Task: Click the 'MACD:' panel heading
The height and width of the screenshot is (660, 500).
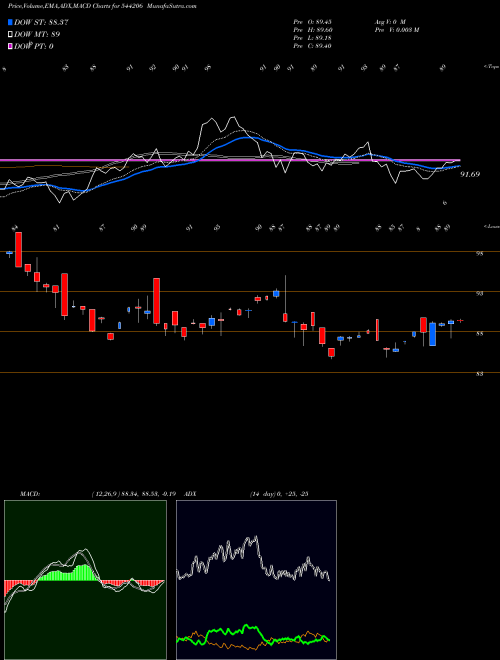Action: 29,494
